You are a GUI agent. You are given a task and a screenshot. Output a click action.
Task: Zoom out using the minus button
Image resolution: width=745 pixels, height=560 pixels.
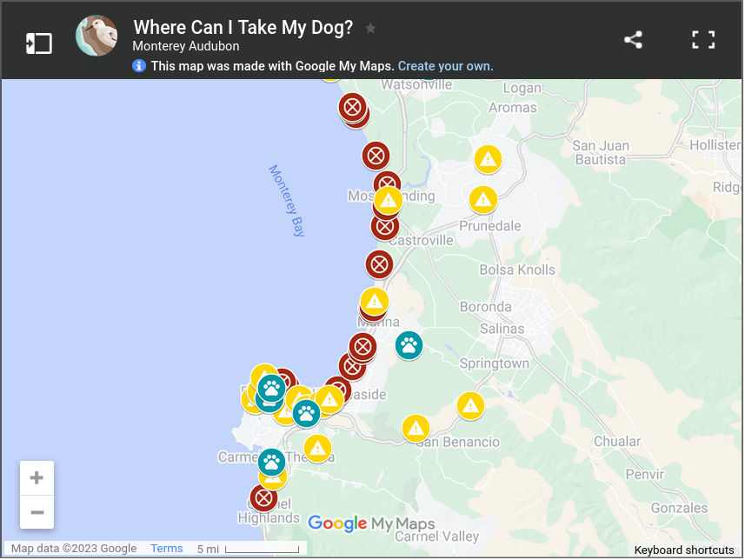coord(37,512)
